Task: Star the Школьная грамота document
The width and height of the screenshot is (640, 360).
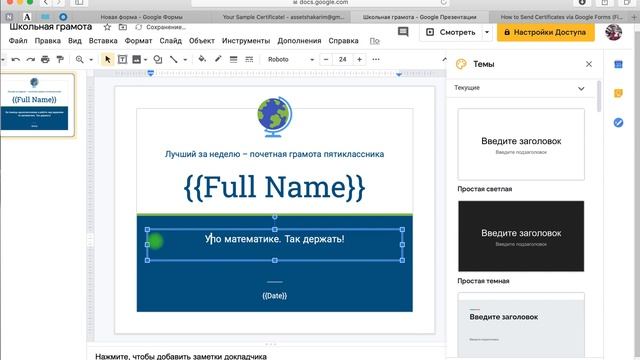Action: [x=107, y=27]
